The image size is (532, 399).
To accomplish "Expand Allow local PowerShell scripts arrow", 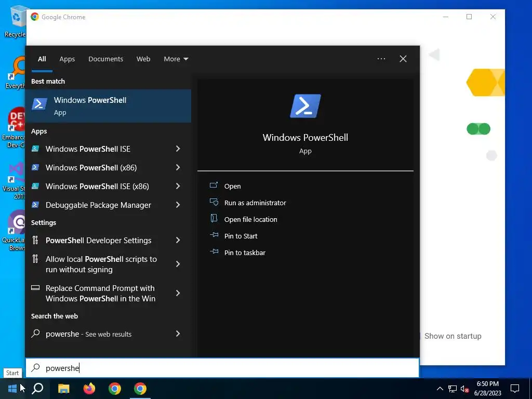I will (x=178, y=264).
